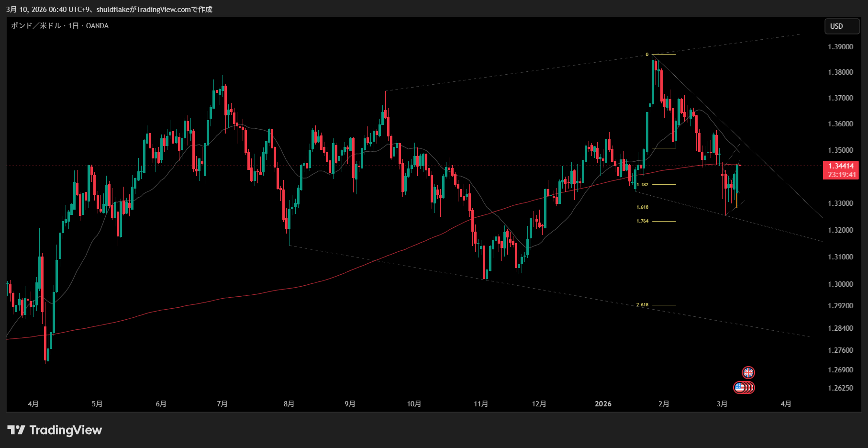
Task: Click the Fibonacci 0 level label at peak
Action: 647,55
